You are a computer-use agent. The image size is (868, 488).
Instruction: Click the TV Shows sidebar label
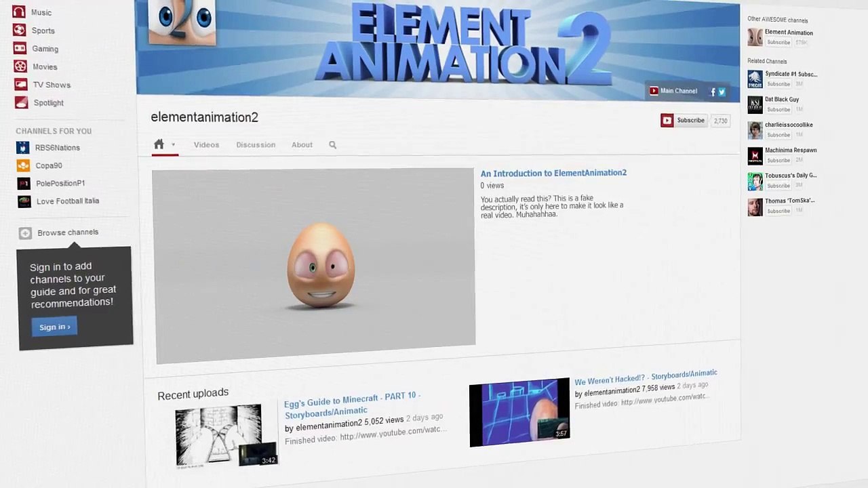click(52, 85)
